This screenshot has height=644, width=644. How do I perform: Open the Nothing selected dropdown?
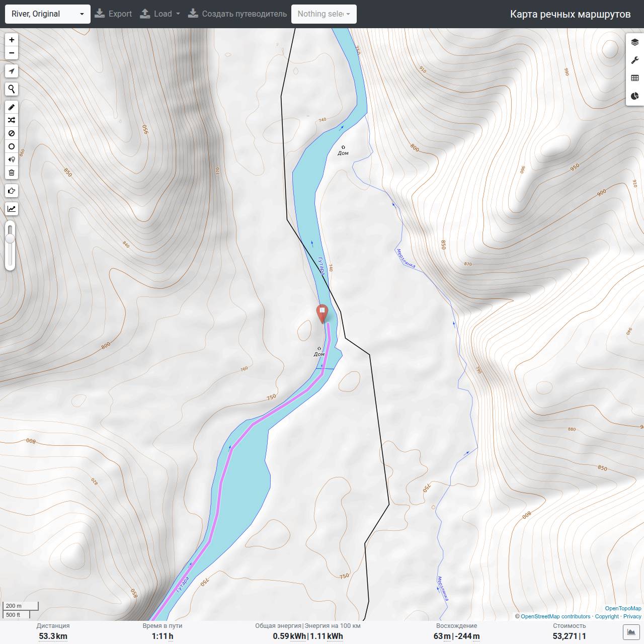pos(324,14)
